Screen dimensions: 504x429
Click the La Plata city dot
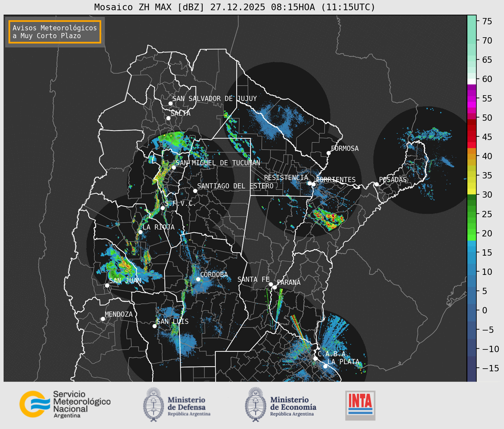pyautogui.click(x=325, y=366)
